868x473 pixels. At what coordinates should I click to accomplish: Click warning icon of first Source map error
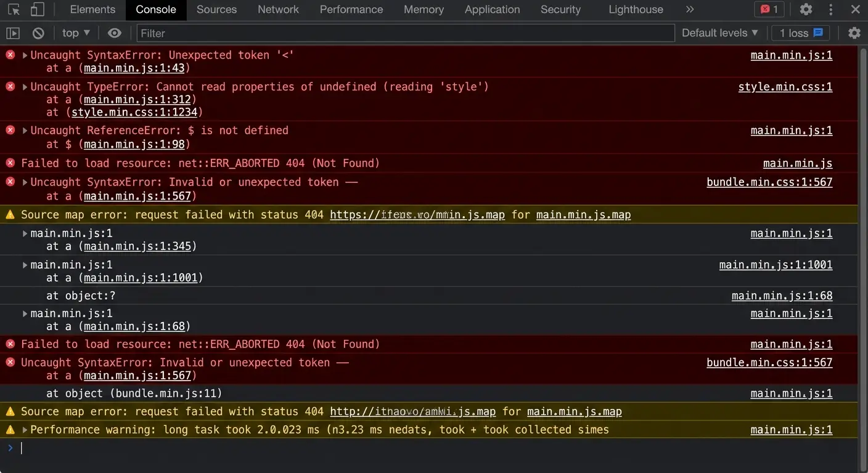10,214
